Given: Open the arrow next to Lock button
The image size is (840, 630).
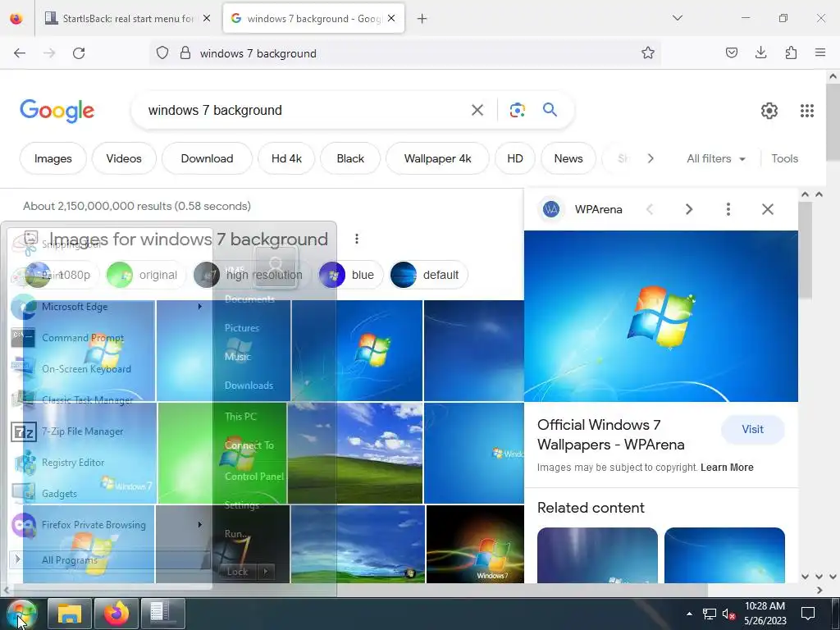Looking at the screenshot, I should point(266,572).
